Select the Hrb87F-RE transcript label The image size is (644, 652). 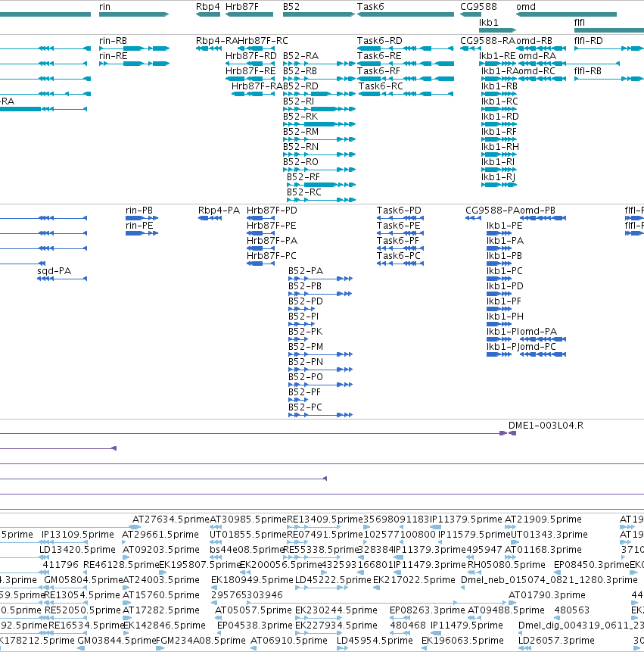(x=250, y=71)
